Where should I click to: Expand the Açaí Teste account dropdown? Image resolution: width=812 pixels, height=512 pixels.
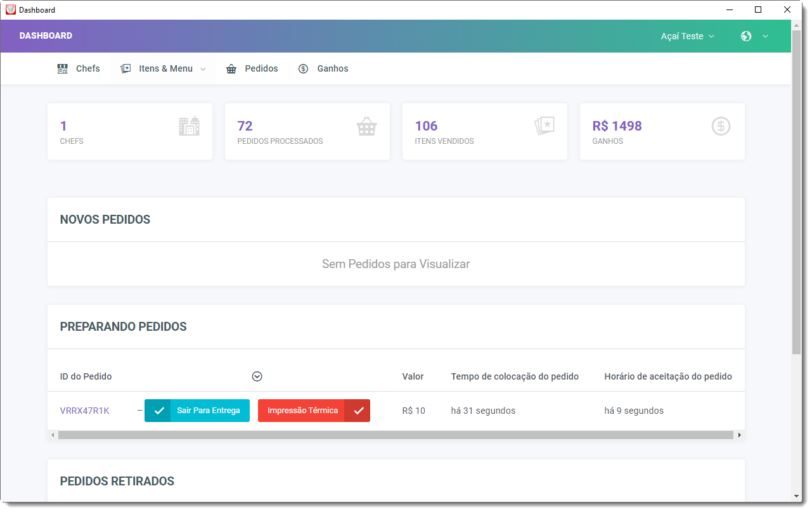coord(687,36)
